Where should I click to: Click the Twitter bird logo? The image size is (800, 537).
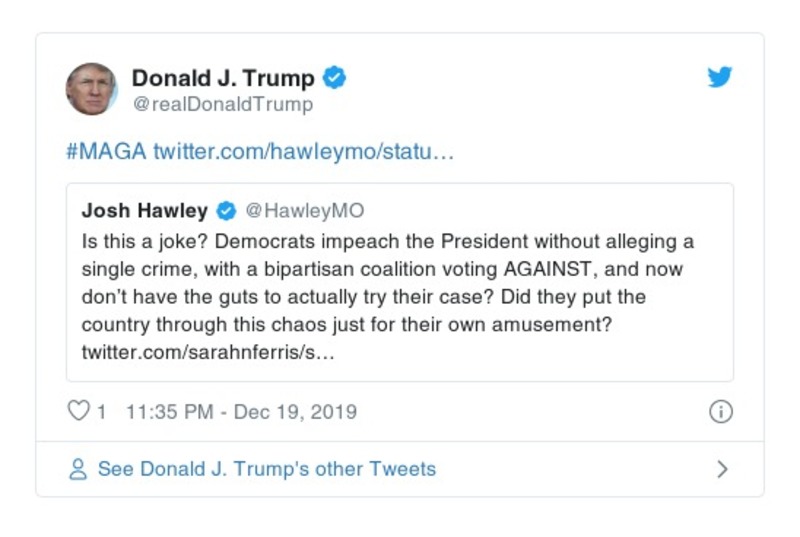click(x=720, y=78)
